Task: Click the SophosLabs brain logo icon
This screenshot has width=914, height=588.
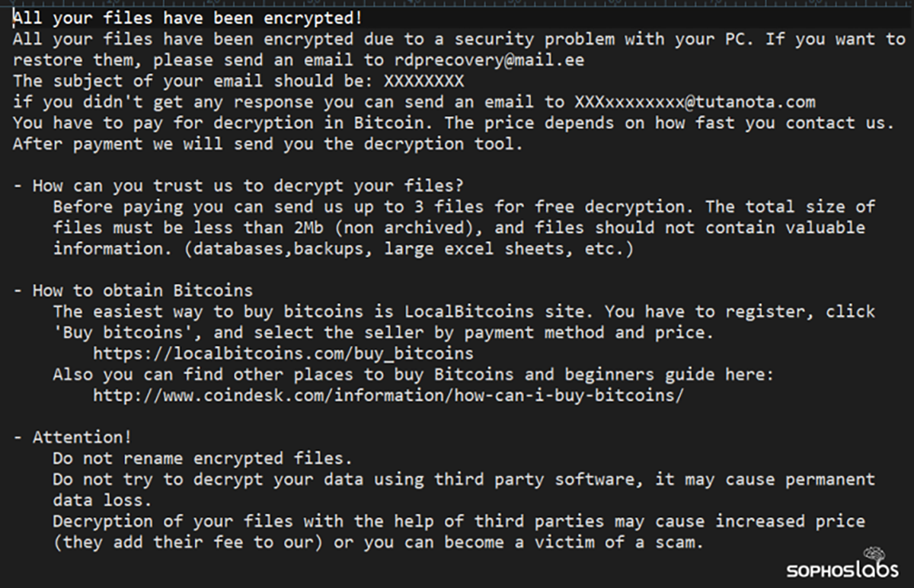Action: tap(874, 554)
